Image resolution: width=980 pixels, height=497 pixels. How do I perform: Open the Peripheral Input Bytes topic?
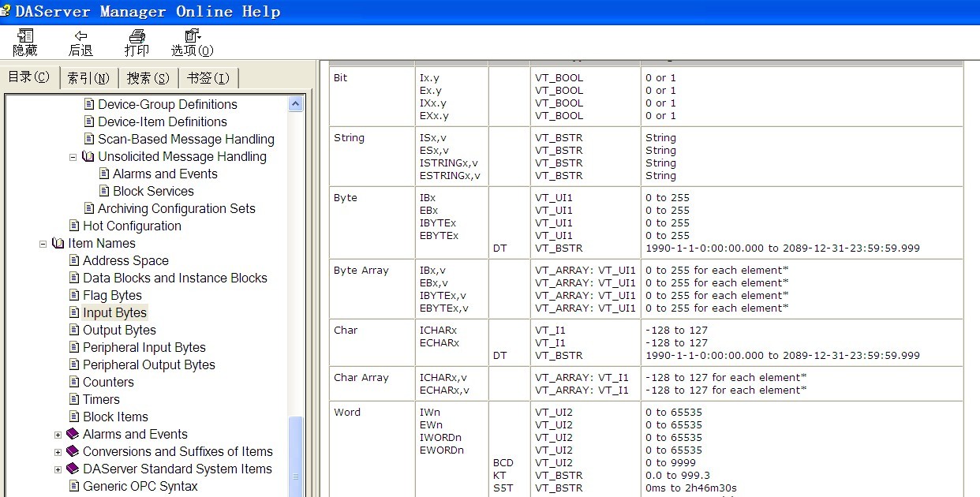(x=144, y=347)
